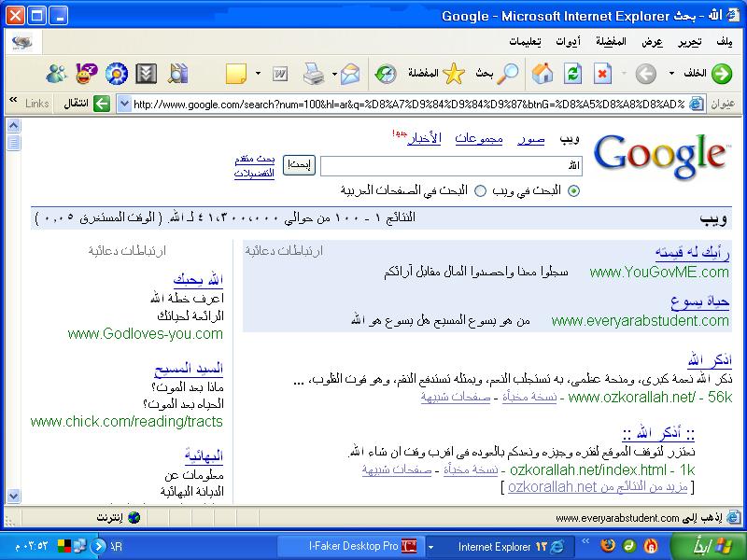Viewport: 747px width, 560px height.
Task: Open the Search pane magnifier icon
Action: point(508,74)
